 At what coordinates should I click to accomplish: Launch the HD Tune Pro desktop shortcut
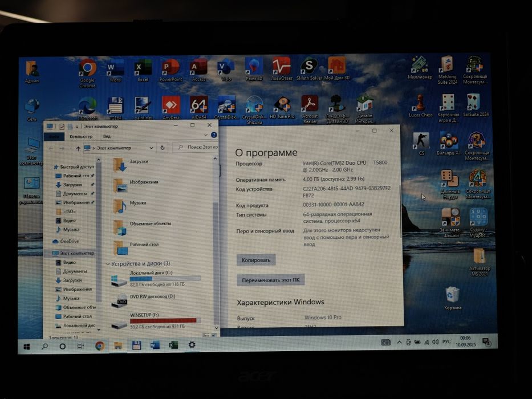(282, 108)
